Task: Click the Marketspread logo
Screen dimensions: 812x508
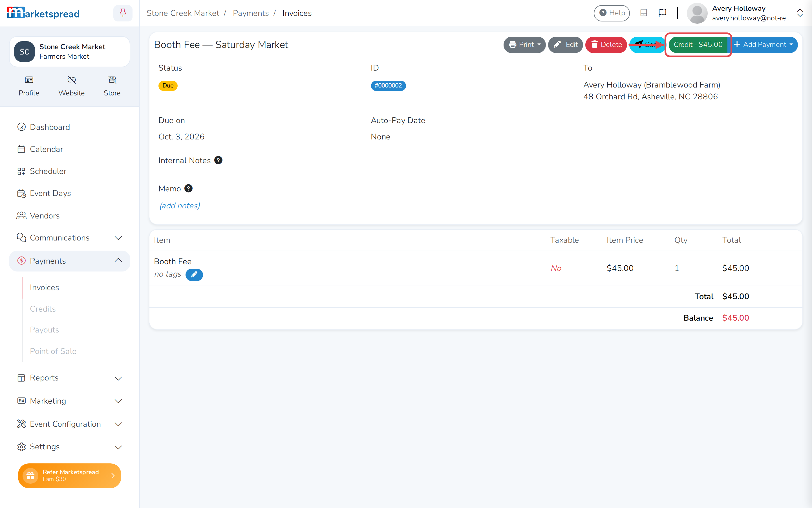Action: [43, 13]
